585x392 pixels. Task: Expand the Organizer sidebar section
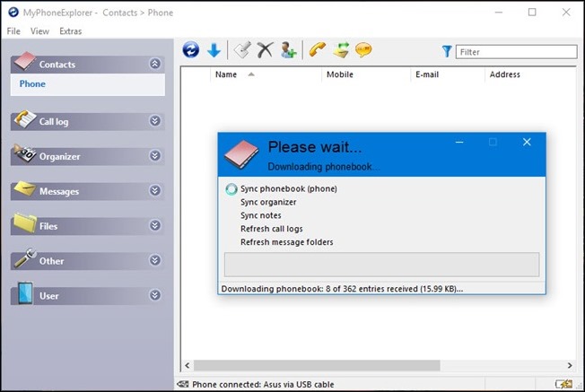(155, 155)
